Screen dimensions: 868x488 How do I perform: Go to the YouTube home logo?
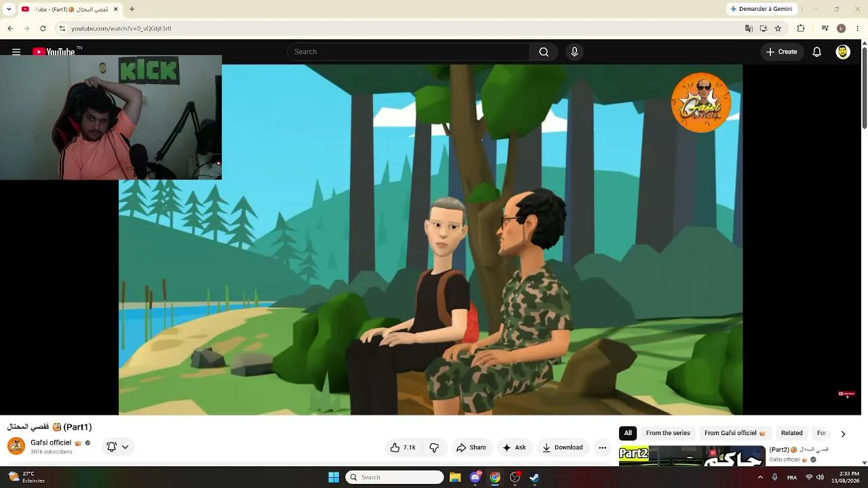pyautogui.click(x=54, y=52)
